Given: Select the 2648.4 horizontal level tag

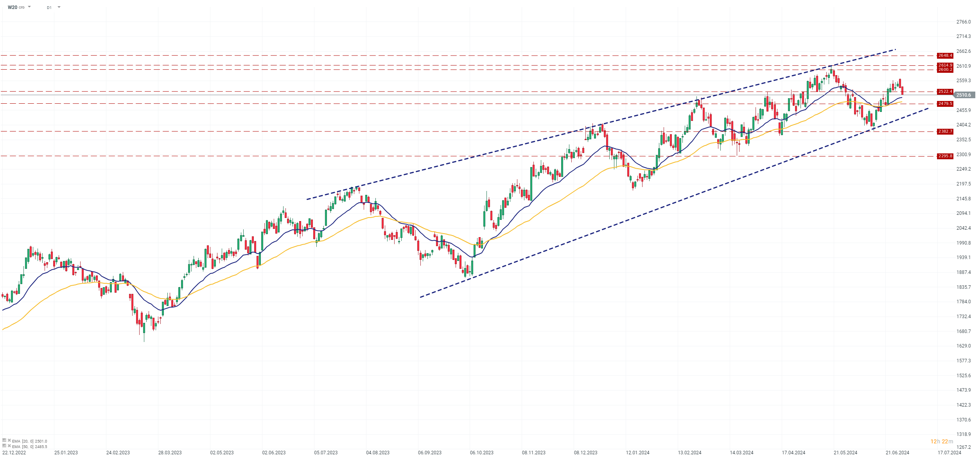Looking at the screenshot, I should (945, 56).
